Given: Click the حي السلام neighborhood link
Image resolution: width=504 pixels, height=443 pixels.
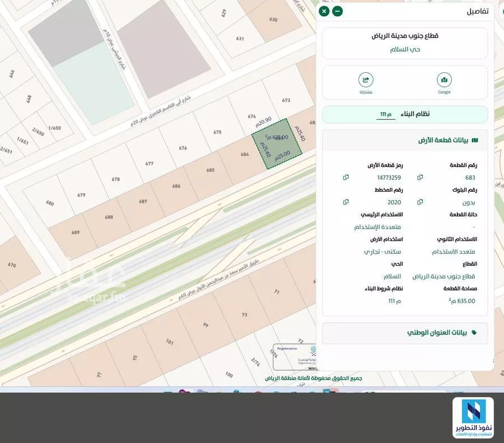Looking at the screenshot, I should 405,49.
